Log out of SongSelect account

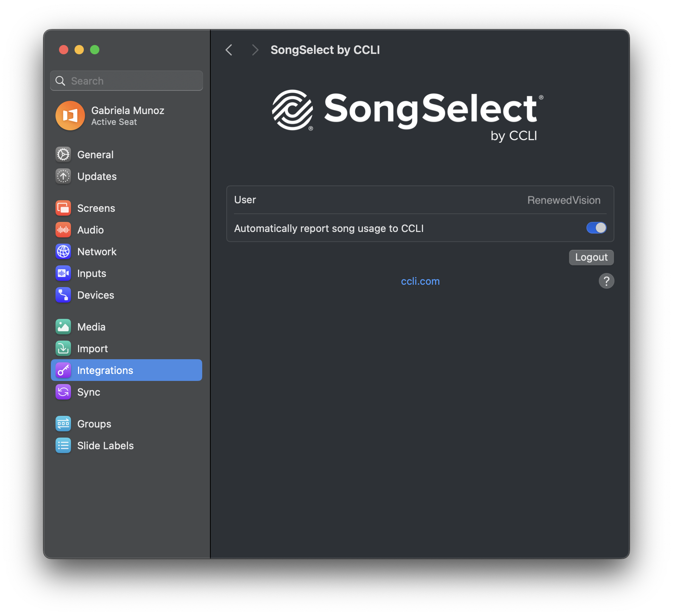591,257
